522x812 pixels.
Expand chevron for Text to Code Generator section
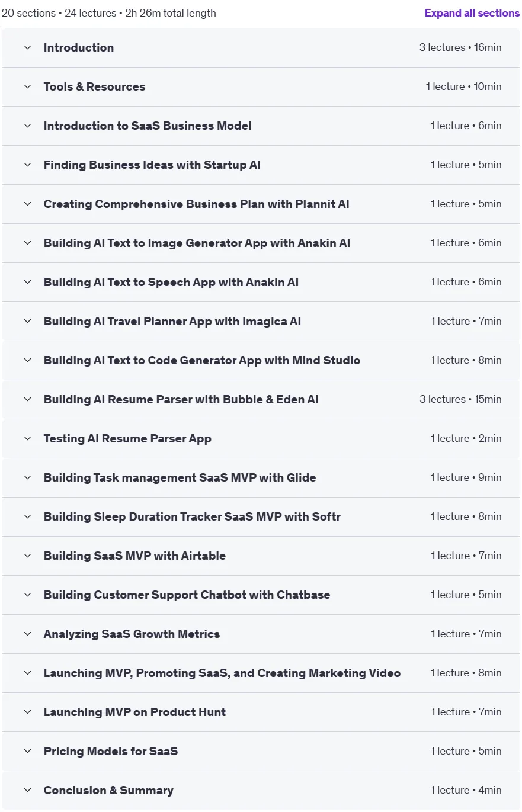click(27, 360)
